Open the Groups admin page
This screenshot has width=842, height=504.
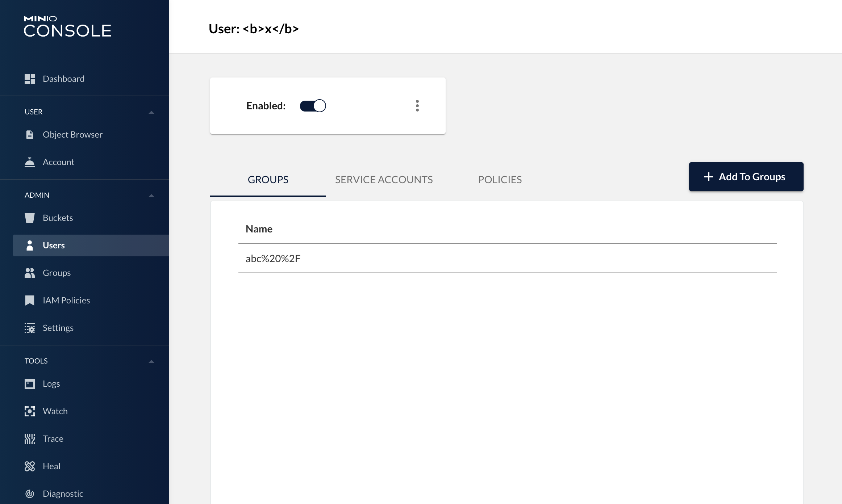tap(91, 273)
